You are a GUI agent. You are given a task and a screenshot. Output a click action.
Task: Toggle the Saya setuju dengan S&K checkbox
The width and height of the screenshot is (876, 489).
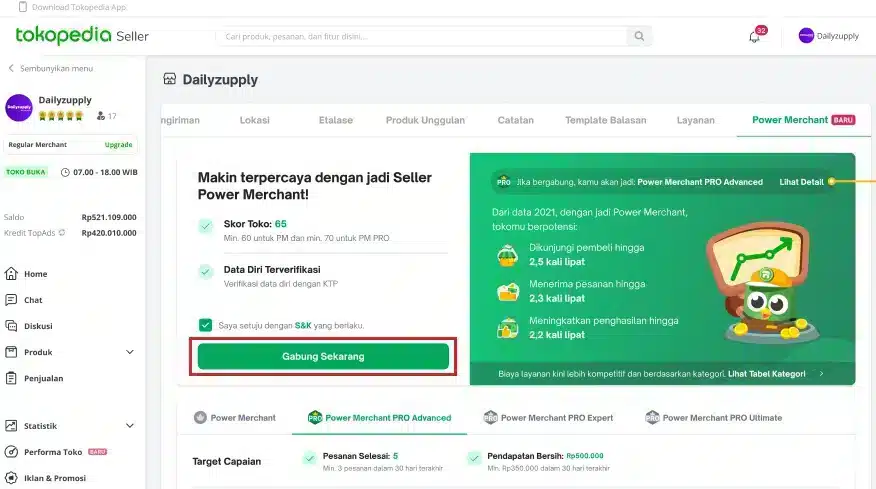(x=205, y=325)
